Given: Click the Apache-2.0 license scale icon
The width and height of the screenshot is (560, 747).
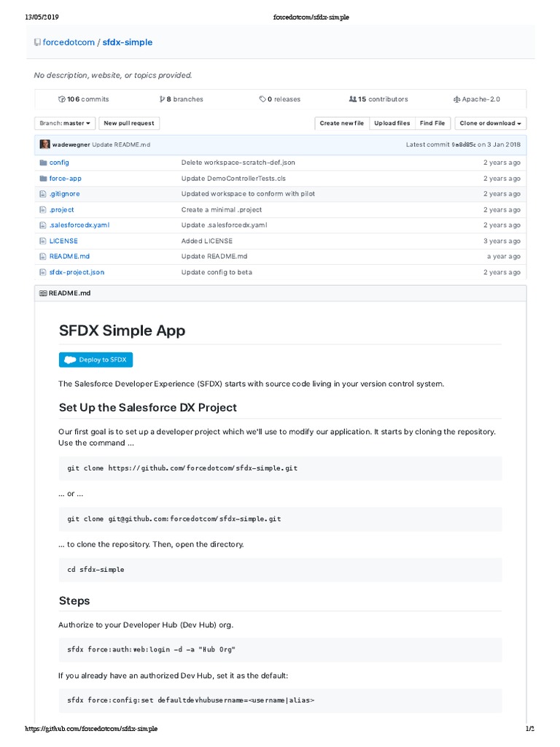Looking at the screenshot, I should [x=456, y=99].
